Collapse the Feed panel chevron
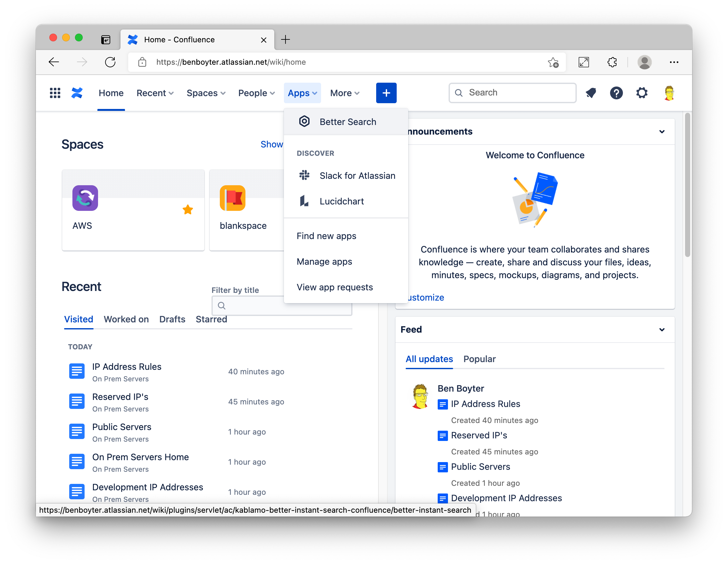This screenshot has width=728, height=564. pos(662,330)
